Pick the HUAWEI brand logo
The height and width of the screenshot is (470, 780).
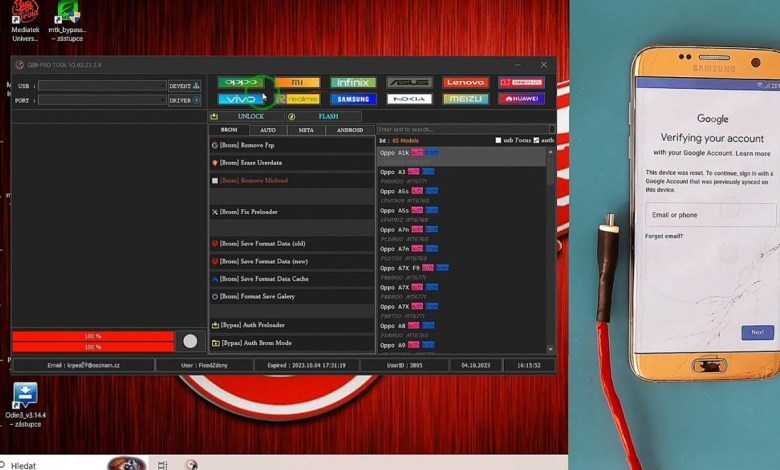pos(521,99)
